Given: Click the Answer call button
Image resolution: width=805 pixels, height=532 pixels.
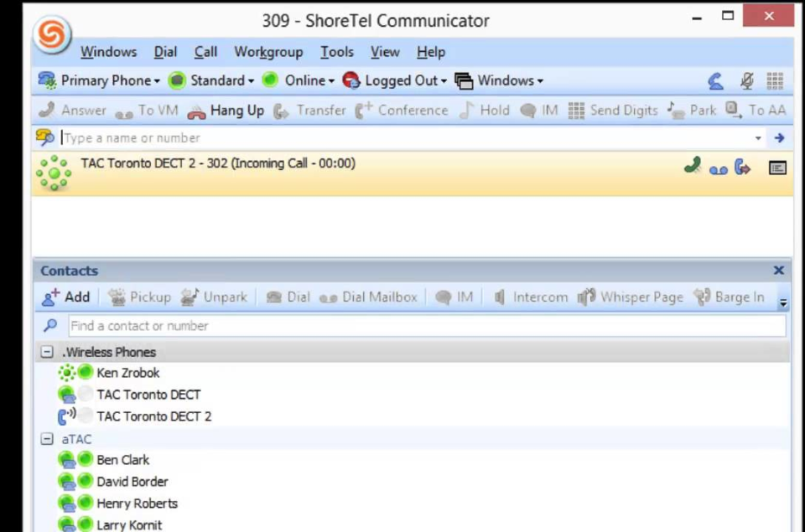Looking at the screenshot, I should pyautogui.click(x=72, y=111).
